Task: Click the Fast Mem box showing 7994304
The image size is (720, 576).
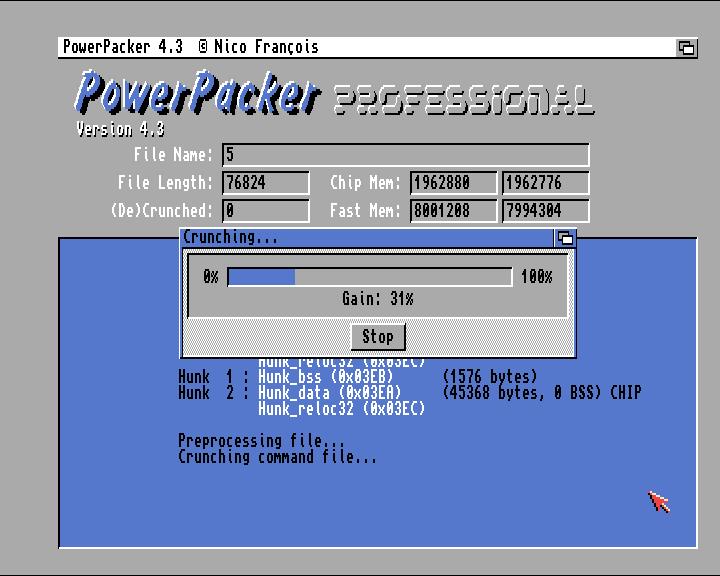Action: pyautogui.click(x=545, y=211)
